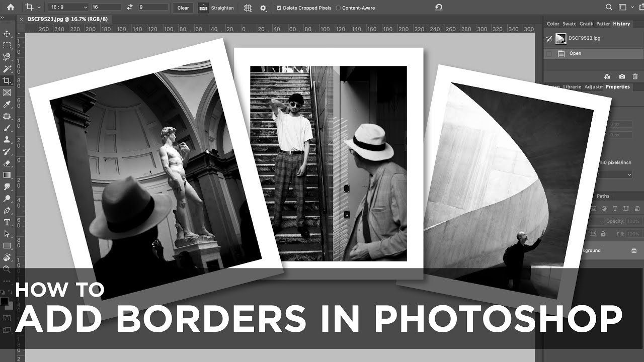Select the Gradient tool

[7, 175]
